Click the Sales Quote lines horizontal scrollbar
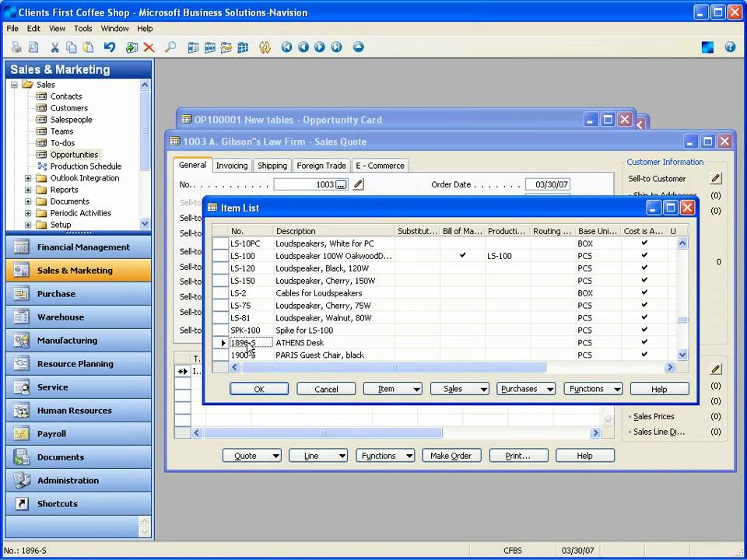The width and height of the screenshot is (747, 560). coord(323,433)
